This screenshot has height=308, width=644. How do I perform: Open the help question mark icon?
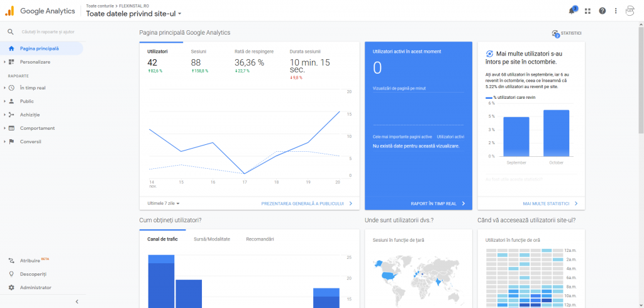602,11
